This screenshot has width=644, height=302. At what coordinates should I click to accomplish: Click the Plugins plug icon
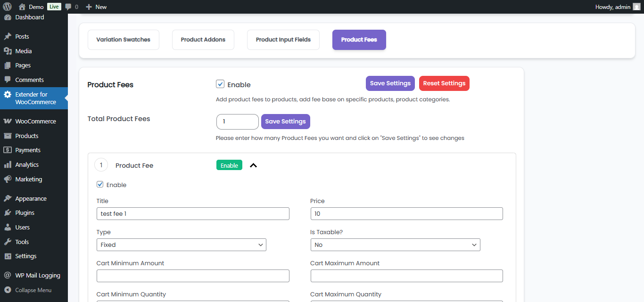point(8,212)
